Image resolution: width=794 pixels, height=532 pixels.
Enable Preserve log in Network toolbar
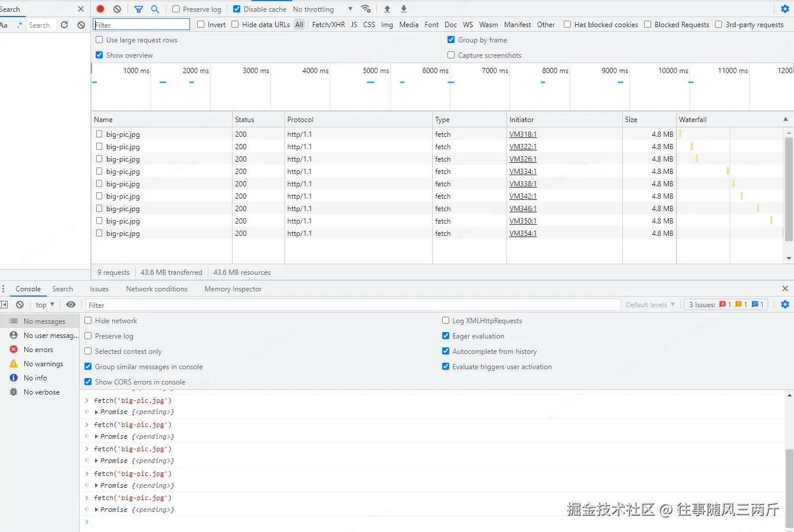click(x=176, y=9)
